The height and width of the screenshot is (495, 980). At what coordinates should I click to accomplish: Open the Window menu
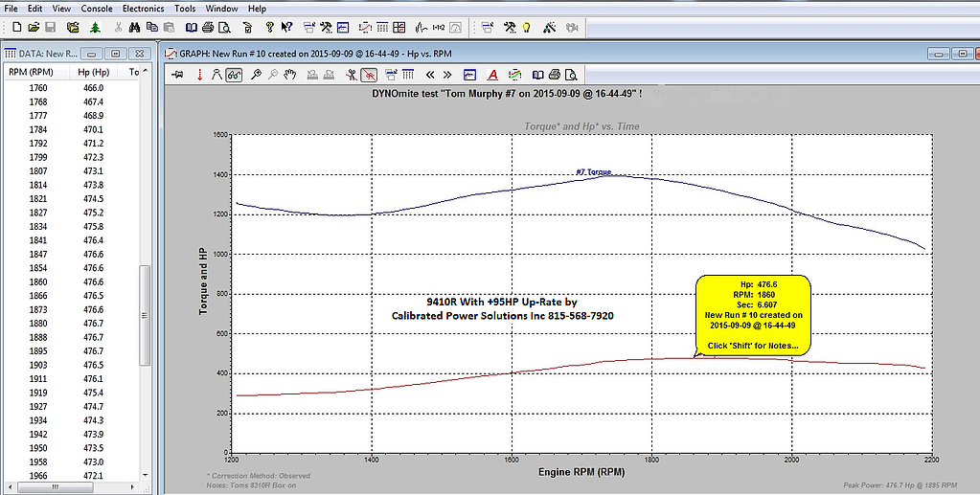[221, 8]
